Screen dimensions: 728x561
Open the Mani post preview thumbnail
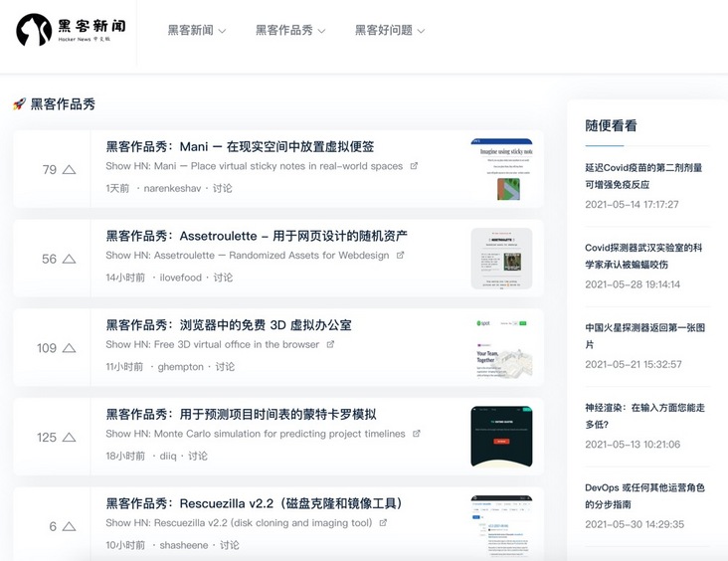(x=501, y=170)
